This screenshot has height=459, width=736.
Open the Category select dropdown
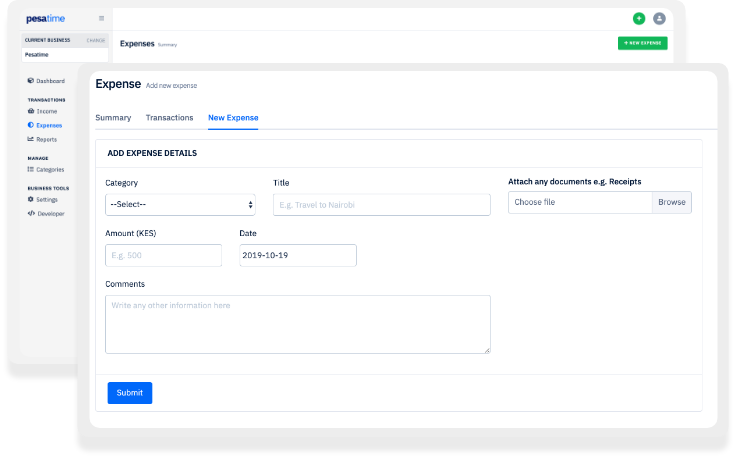[180, 205]
